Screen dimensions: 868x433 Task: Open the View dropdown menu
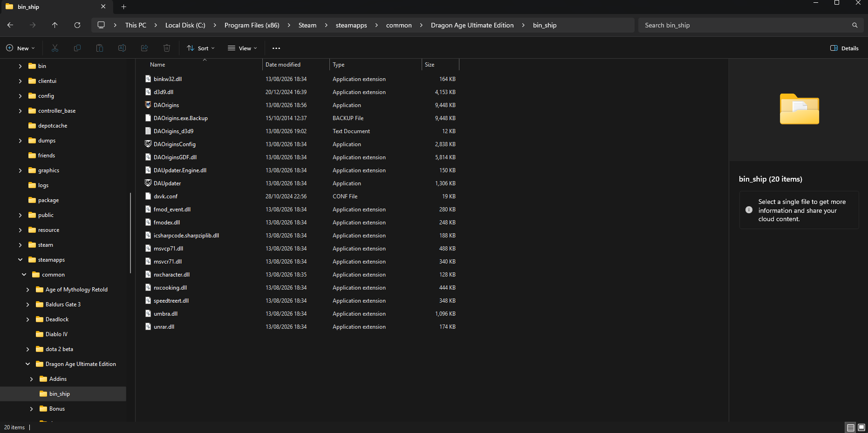pos(242,48)
